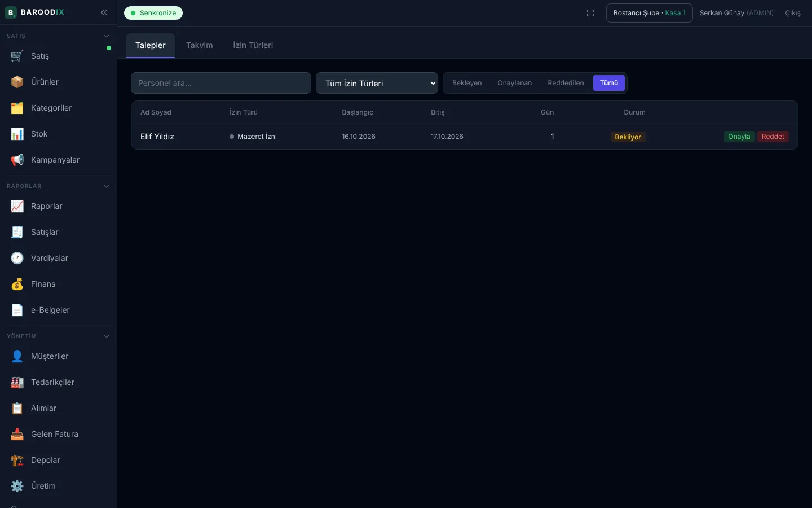
Task: Toggle fullscreen mode icon in the top bar
Action: pyautogui.click(x=590, y=13)
